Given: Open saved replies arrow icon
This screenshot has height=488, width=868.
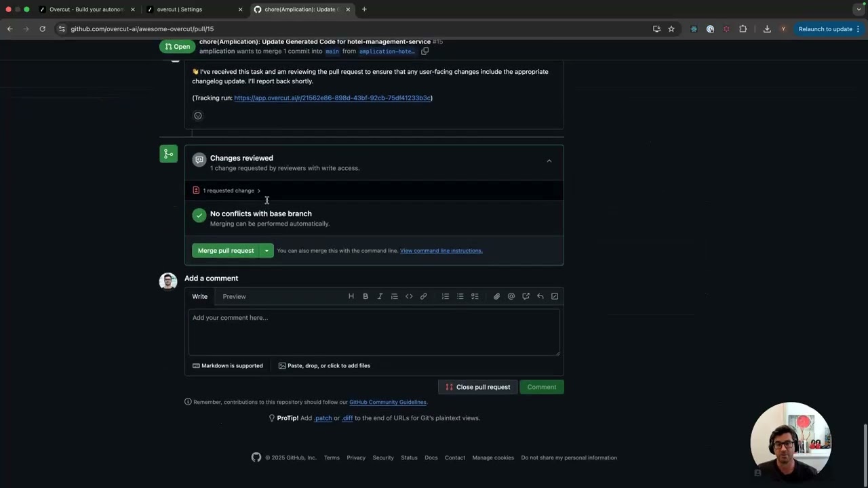Looking at the screenshot, I should (540, 296).
